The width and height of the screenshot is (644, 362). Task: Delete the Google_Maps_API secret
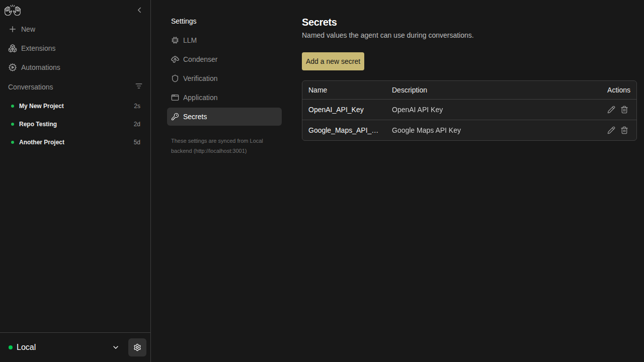(624, 130)
